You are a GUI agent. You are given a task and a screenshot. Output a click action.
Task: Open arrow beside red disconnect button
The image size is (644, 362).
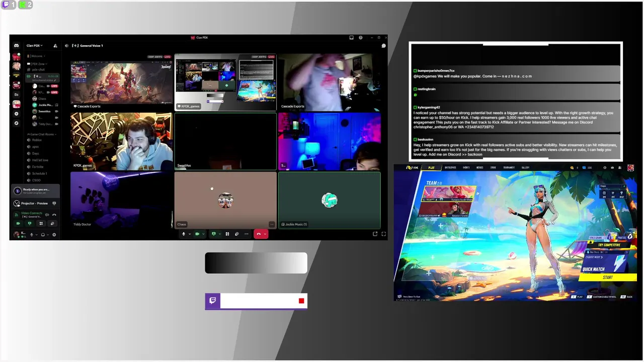coord(265,234)
